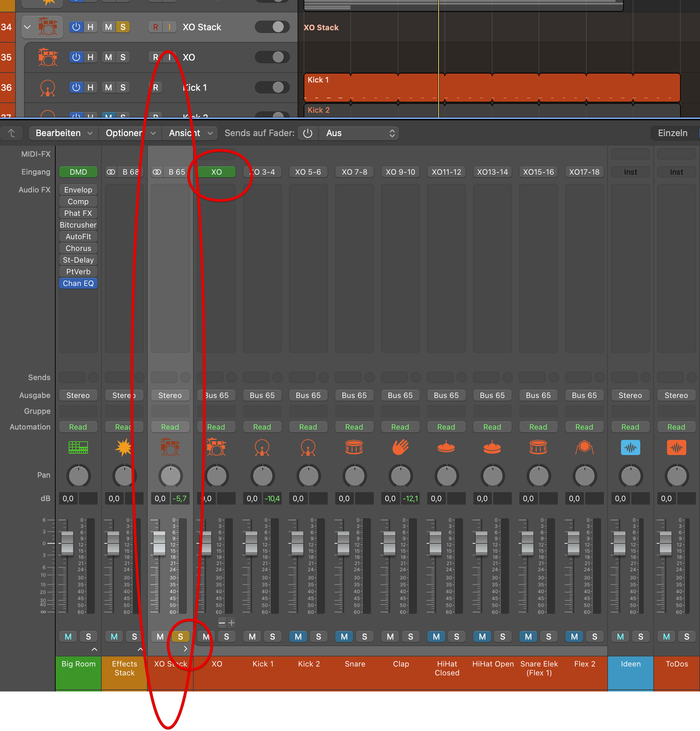Solo the HiHat Closed mixer channel
700x731 pixels.
tap(456, 636)
